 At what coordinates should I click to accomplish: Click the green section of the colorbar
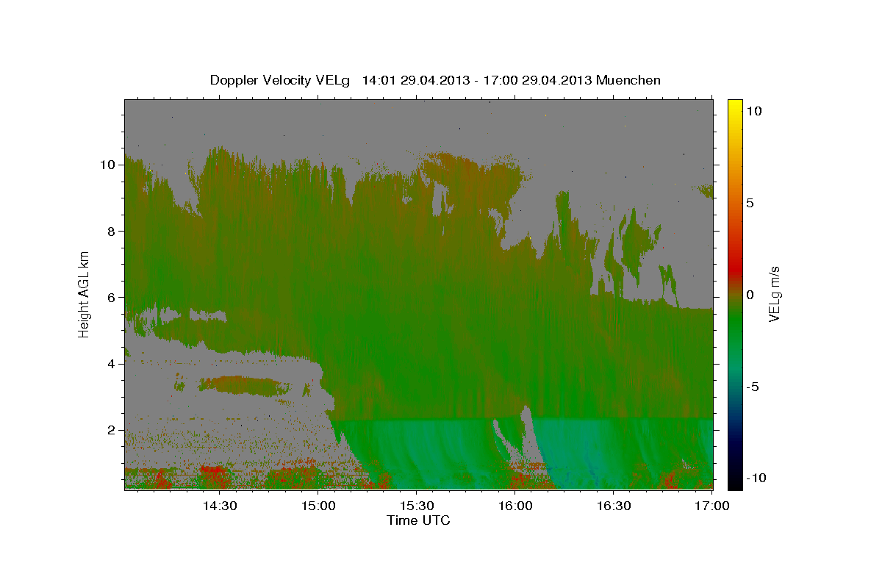pos(735,323)
